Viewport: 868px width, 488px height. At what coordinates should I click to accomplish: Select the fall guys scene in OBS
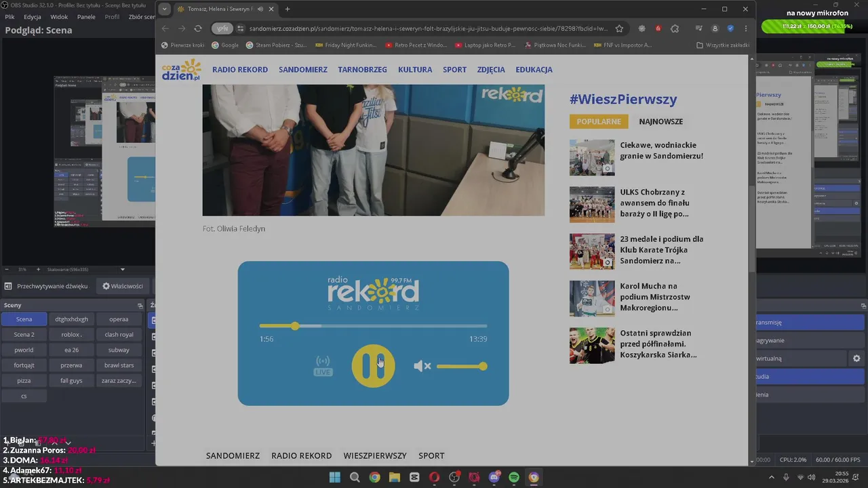(x=71, y=381)
